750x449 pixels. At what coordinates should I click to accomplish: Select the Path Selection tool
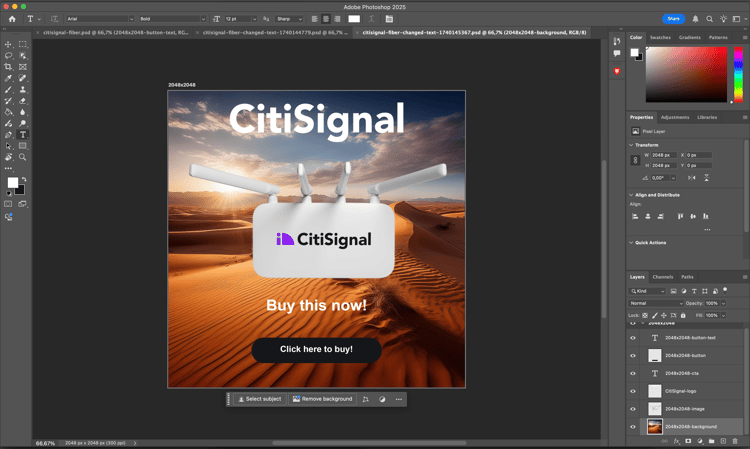pyautogui.click(x=8, y=146)
